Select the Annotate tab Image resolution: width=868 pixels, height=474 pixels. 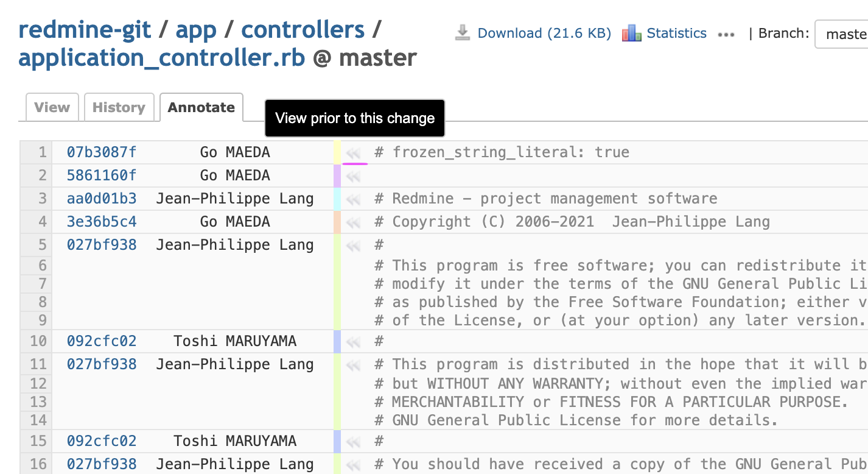(x=201, y=107)
